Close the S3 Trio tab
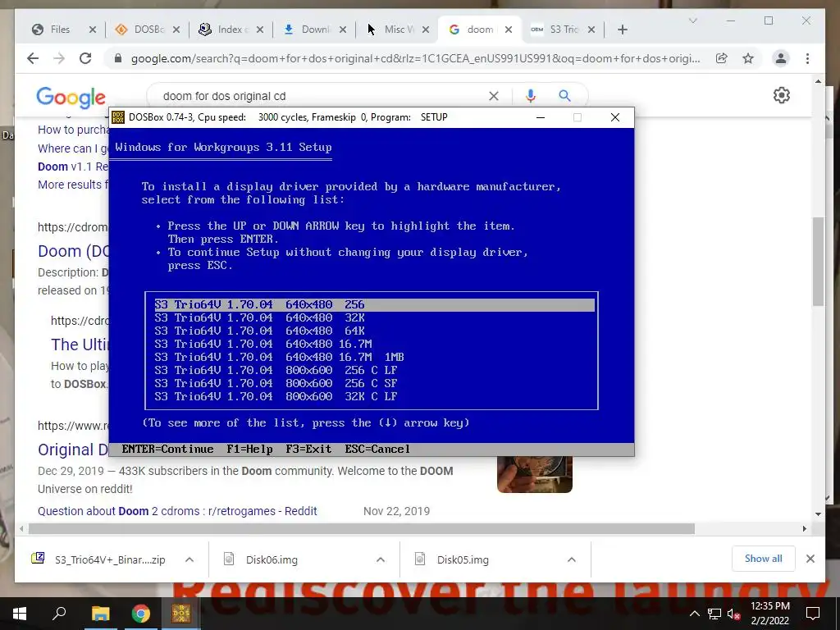This screenshot has height=630, width=840. pos(591,30)
